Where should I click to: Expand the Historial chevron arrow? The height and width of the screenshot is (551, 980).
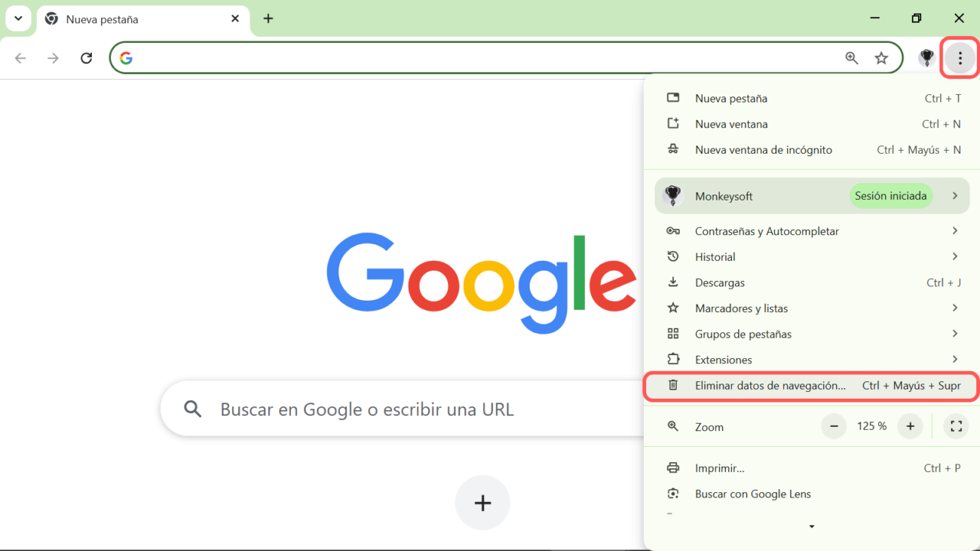955,256
